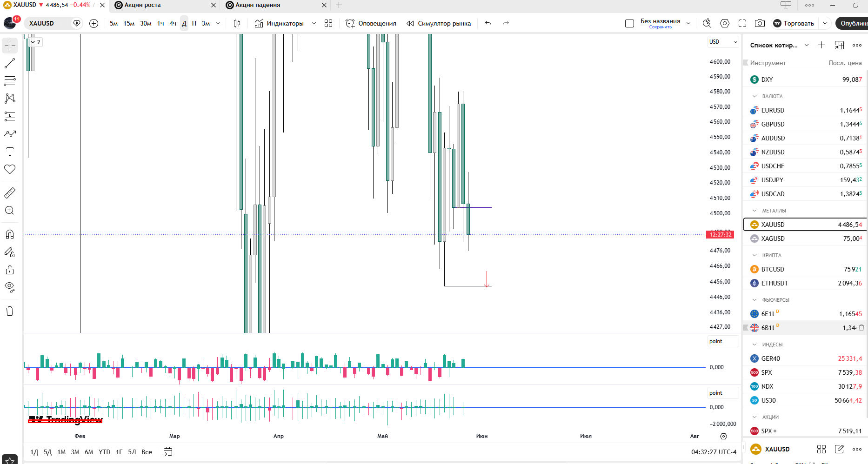Select the trend line drawing tool
Screen dimensions: 868x464
pos(10,63)
